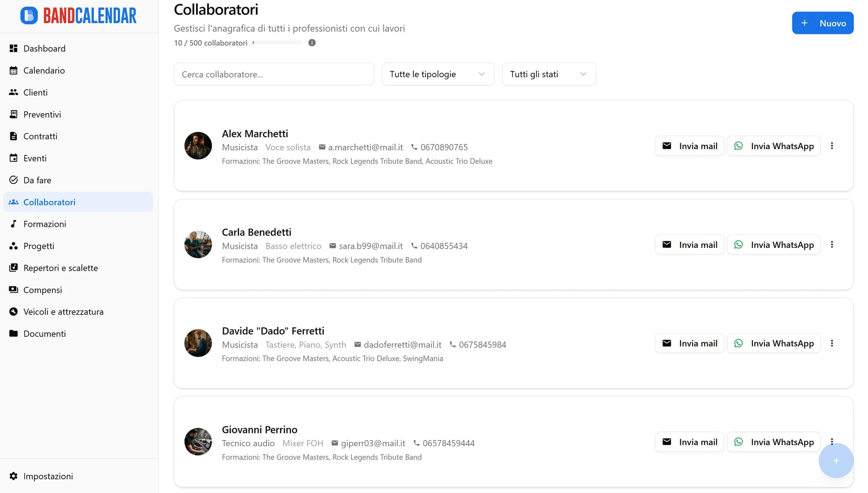The width and height of the screenshot is (868, 493).
Task: Expand the Tutti gli stati filter
Action: tap(548, 74)
